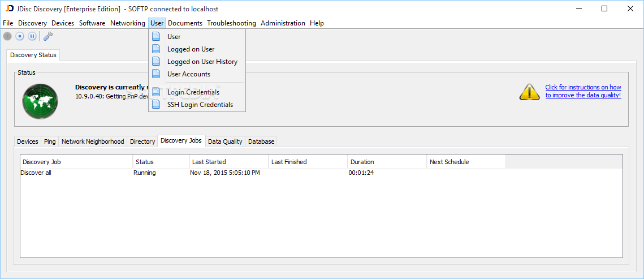Click the JDisc Discovery app logo icon
This screenshot has width=644, height=279.
pyautogui.click(x=10, y=8)
